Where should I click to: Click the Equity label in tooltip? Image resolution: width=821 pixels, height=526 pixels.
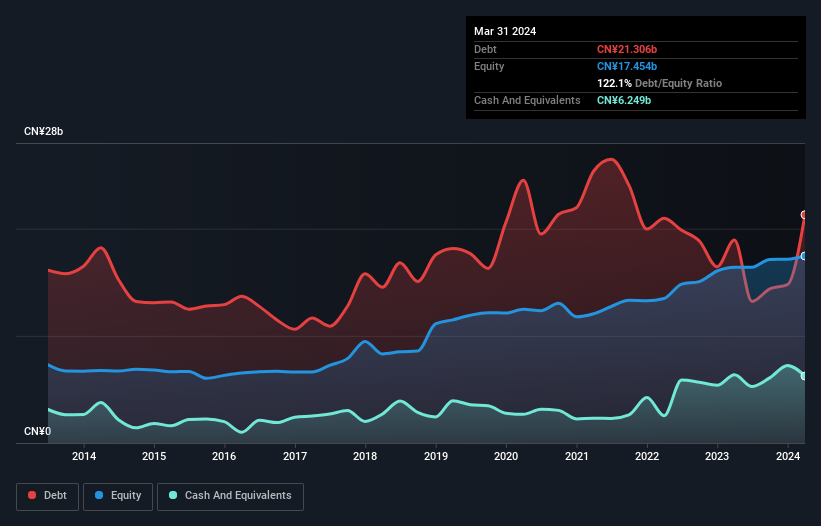489,66
